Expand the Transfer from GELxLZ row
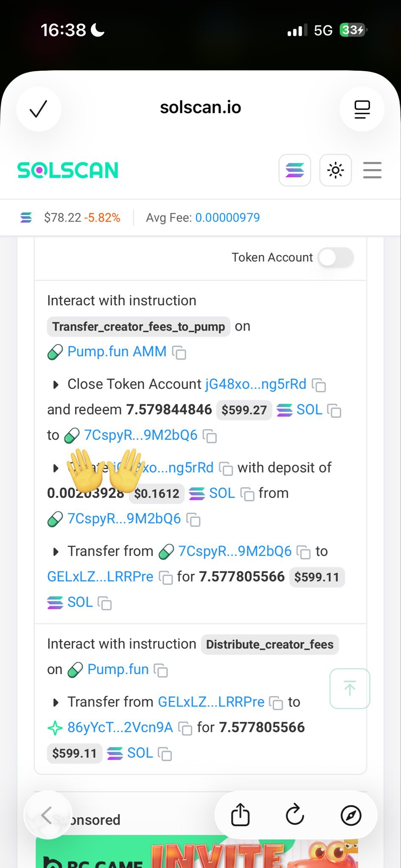Viewport: 401px width, 868px height. [55, 703]
